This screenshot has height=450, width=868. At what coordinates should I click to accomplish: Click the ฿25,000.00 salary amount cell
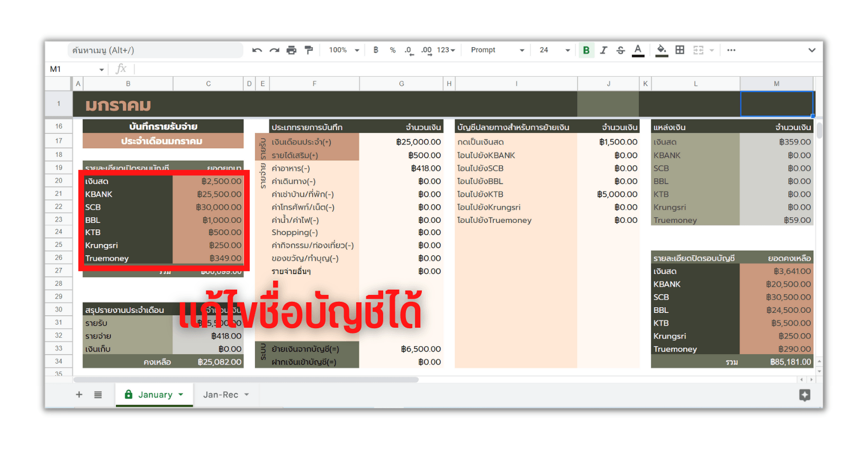click(402, 142)
